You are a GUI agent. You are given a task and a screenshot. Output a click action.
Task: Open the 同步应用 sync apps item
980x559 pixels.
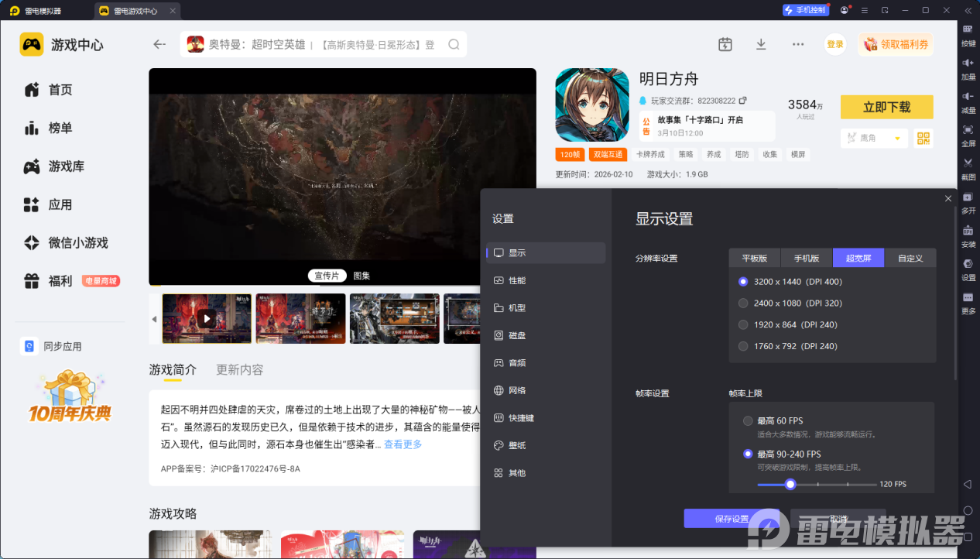pyautogui.click(x=52, y=346)
